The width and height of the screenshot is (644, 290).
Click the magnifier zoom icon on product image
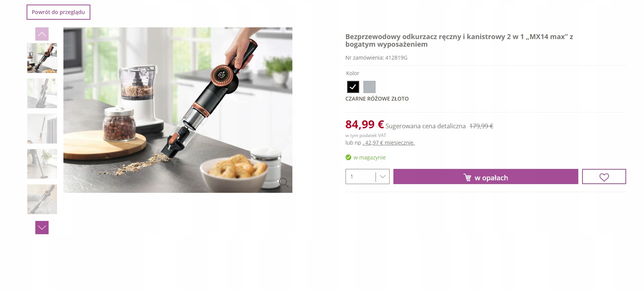click(283, 183)
